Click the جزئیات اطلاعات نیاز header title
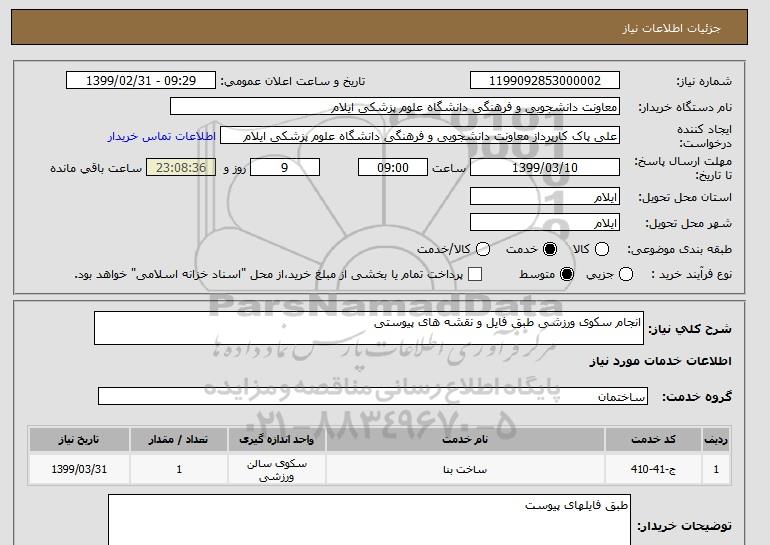The image size is (770, 545). click(x=671, y=28)
